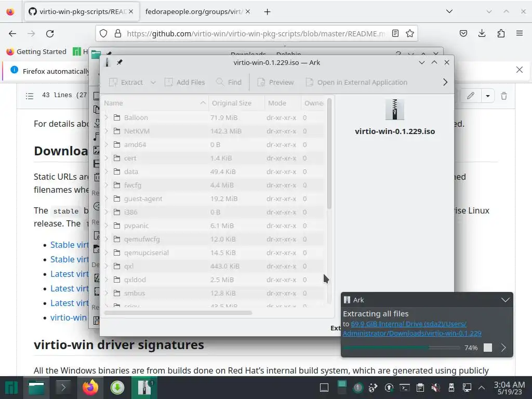This screenshot has height=399, width=532.
Task: Show more Ark toolbar actions chevron
Action: pos(445,82)
